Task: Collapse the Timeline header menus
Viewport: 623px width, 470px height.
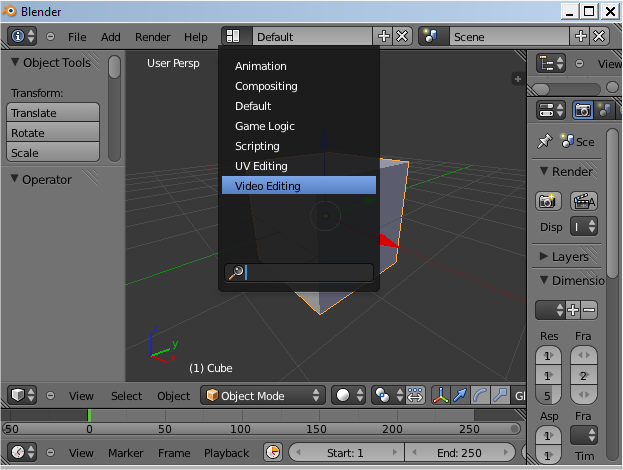Action: pyautogui.click(x=50, y=452)
